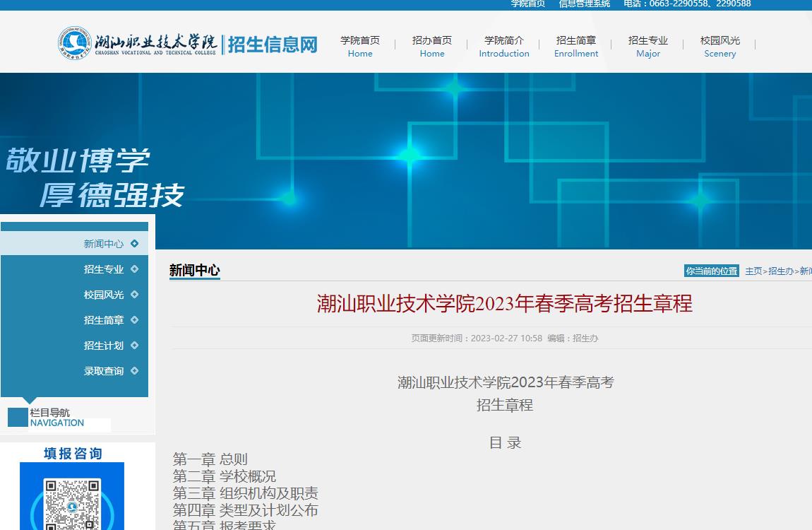The image size is (812, 530).
Task: Click 招生信息网 site title
Action: [x=273, y=45]
